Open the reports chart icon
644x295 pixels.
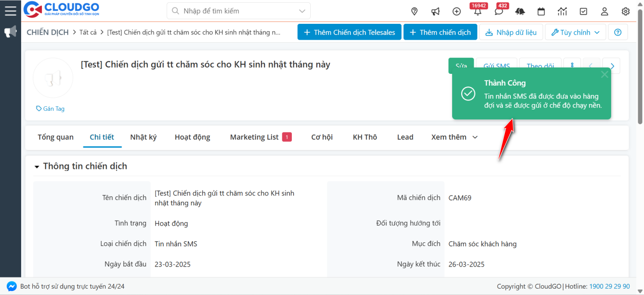[562, 11]
